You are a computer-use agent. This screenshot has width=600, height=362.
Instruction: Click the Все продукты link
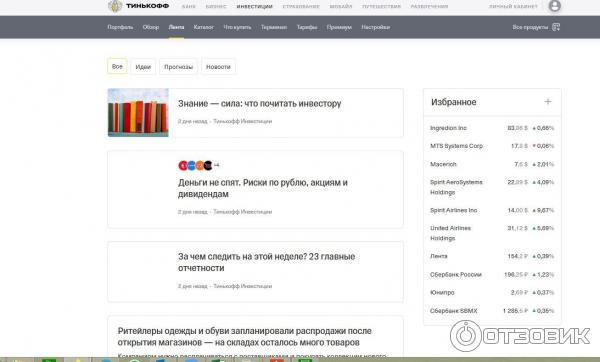(530, 27)
